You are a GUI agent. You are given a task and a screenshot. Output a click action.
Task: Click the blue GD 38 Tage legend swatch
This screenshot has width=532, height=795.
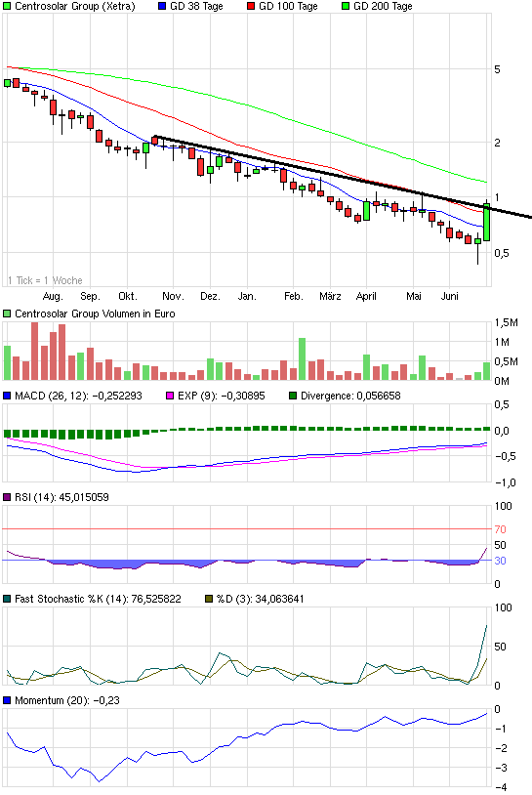(162, 7)
